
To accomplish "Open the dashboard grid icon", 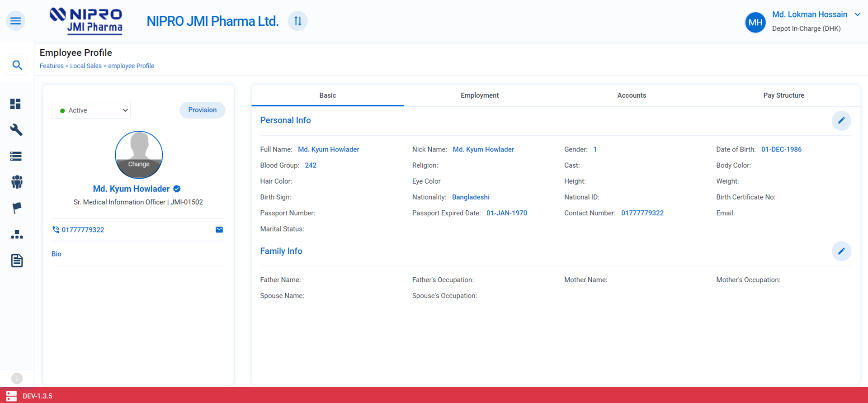I will [16, 104].
